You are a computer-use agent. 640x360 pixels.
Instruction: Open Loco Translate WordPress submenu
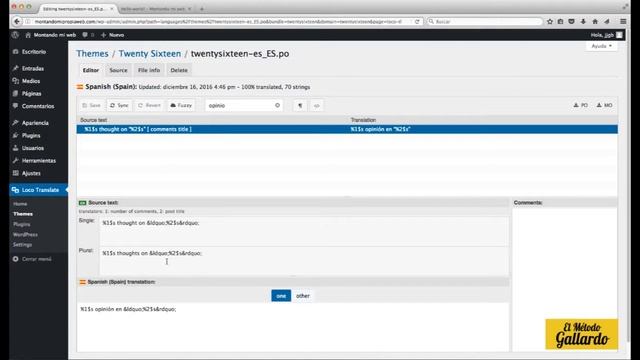(x=25, y=235)
